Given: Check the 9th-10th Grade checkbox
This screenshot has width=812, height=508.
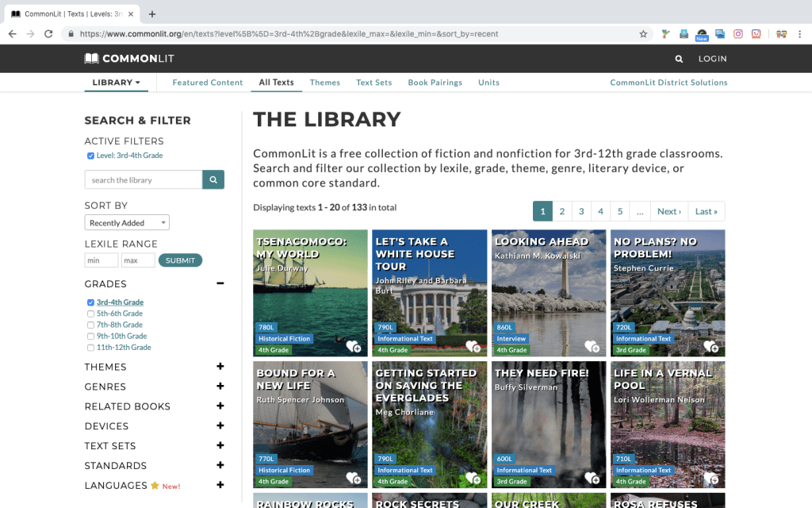Looking at the screenshot, I should click(x=91, y=337).
